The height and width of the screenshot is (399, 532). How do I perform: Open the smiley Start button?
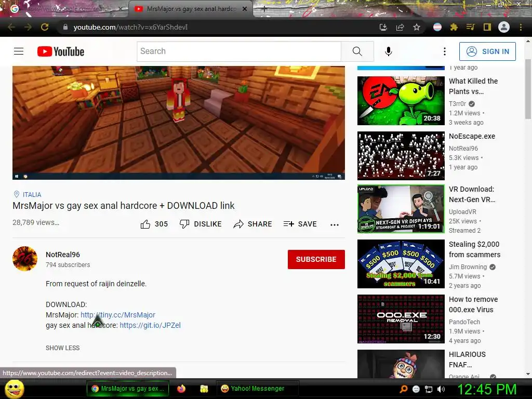(15, 389)
